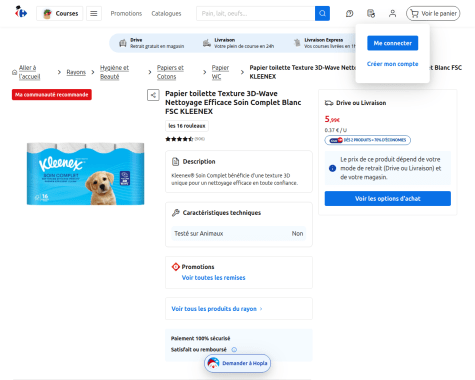Select the Drive retrait gratuit option
The height and width of the screenshot is (380, 475).
click(152, 43)
